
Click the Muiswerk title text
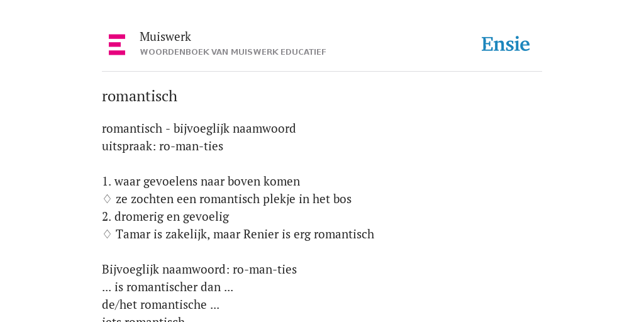coord(165,37)
